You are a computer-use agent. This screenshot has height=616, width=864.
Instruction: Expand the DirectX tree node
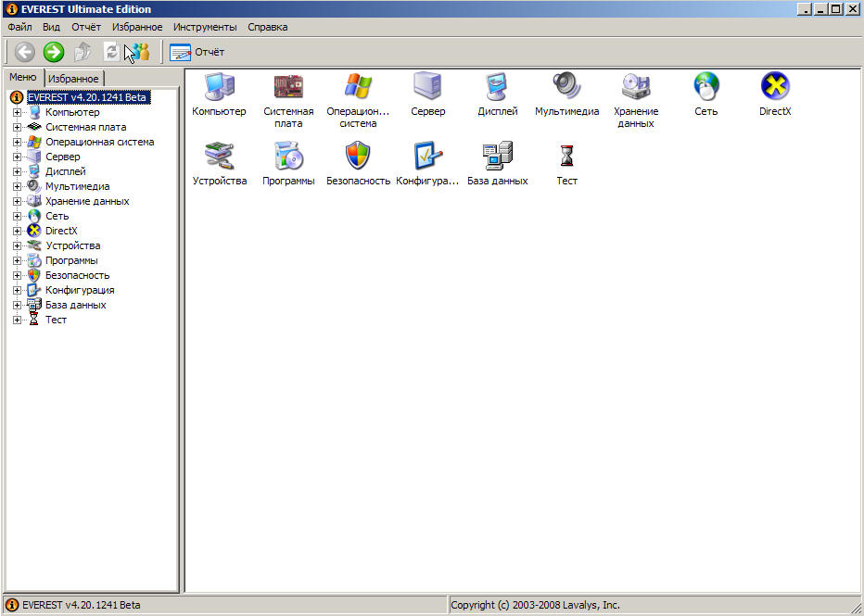coord(17,232)
